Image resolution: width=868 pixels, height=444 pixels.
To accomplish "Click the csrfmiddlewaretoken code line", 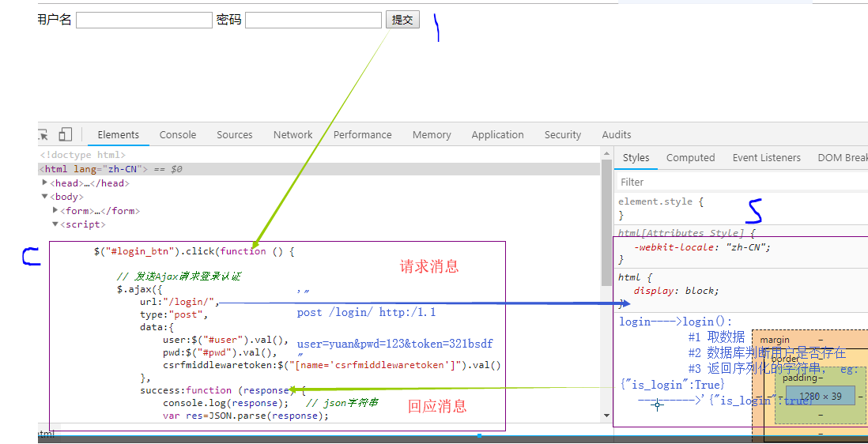I will pos(331,365).
